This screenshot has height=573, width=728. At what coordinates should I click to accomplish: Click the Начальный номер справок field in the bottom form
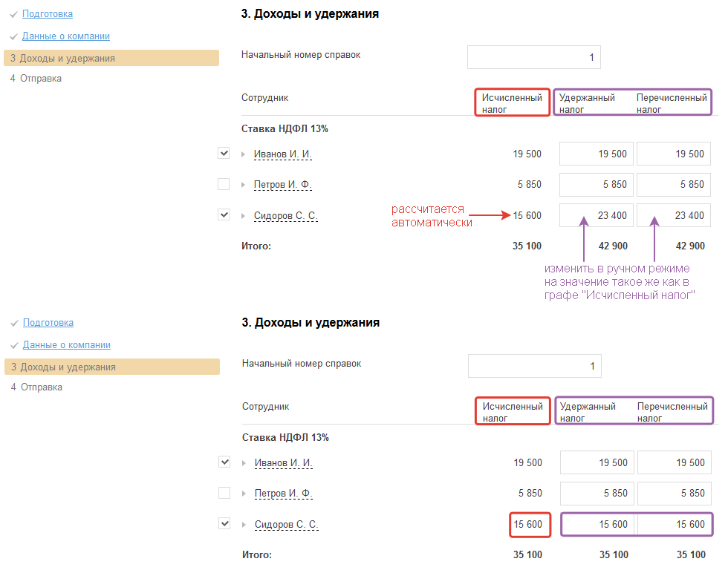534,366
